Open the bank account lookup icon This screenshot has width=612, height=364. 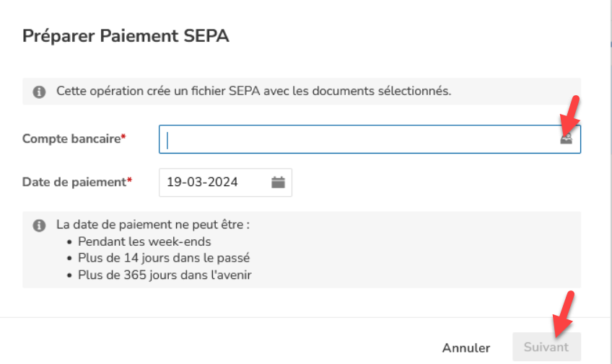567,138
